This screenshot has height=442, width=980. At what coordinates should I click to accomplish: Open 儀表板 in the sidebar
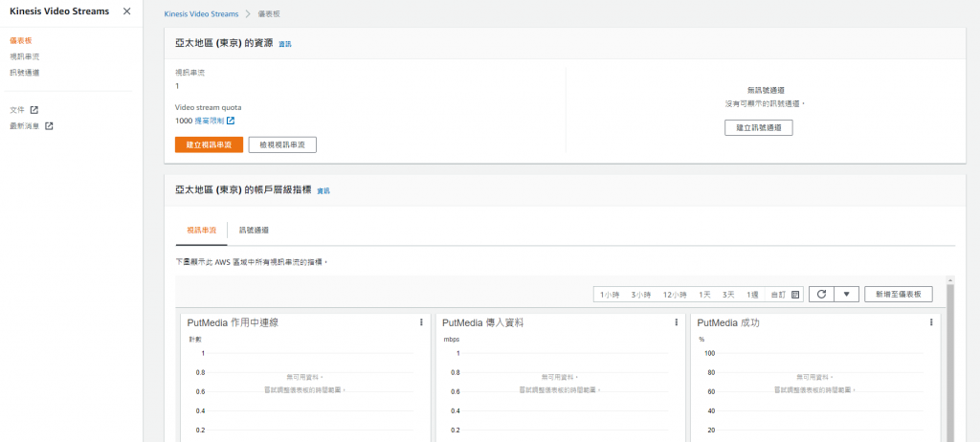pyautogui.click(x=21, y=40)
